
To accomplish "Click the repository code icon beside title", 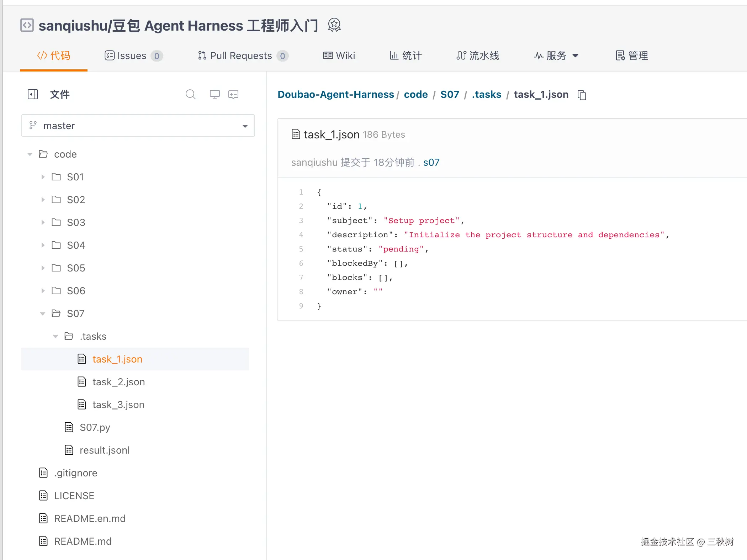I will pos(27,25).
